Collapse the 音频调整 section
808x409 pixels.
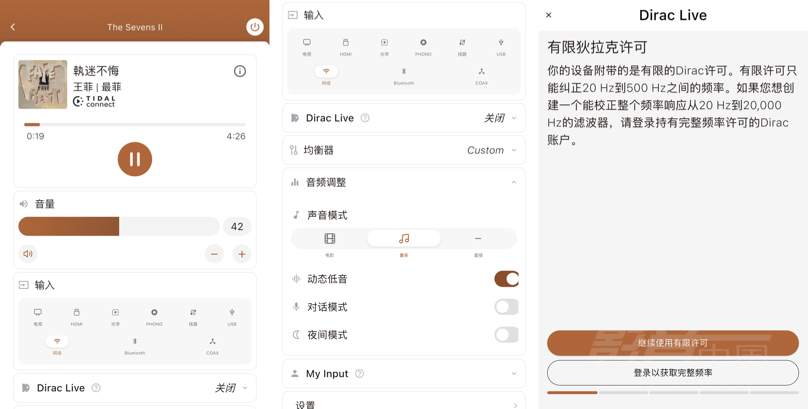pos(514,182)
